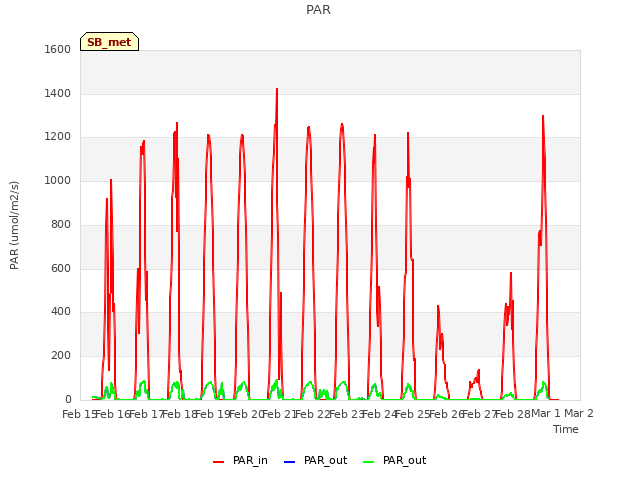
Task: Click the Feb 15 x-axis tick label
Action: (79, 414)
